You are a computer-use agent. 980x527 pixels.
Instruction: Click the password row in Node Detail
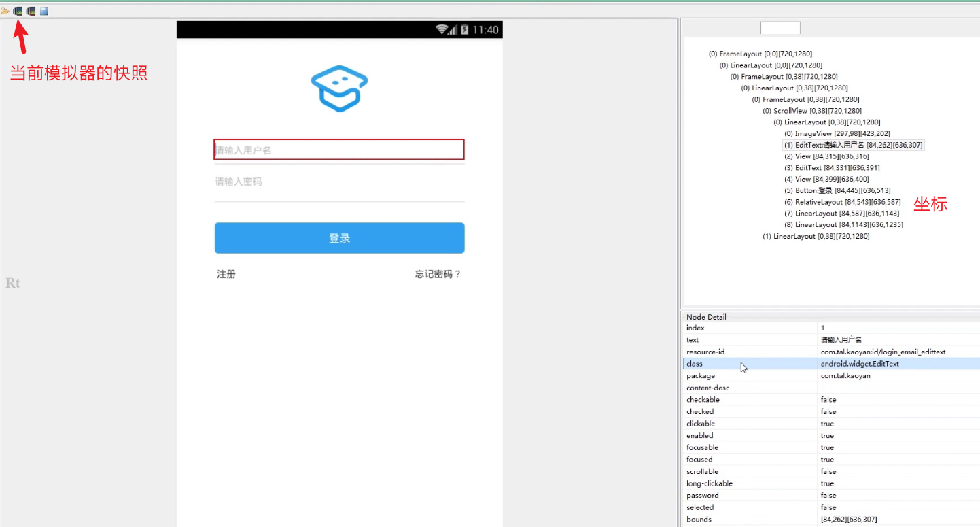(830, 495)
